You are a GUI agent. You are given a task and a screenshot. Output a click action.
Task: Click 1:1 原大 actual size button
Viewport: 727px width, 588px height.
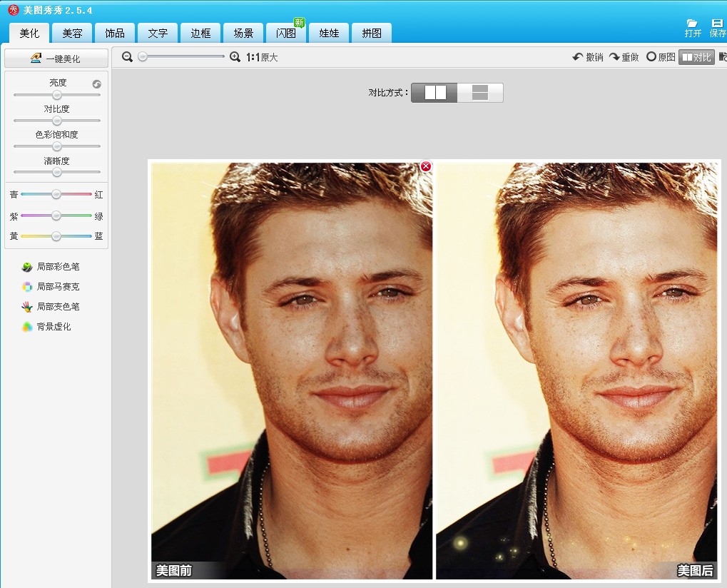click(262, 57)
